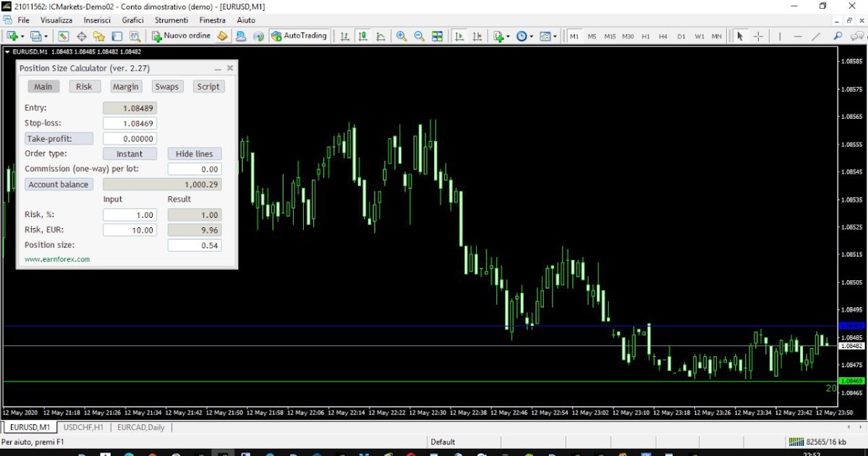This screenshot has height=456, width=868.
Task: Open MetaEditor from the toolbar
Action: click(x=222, y=35)
